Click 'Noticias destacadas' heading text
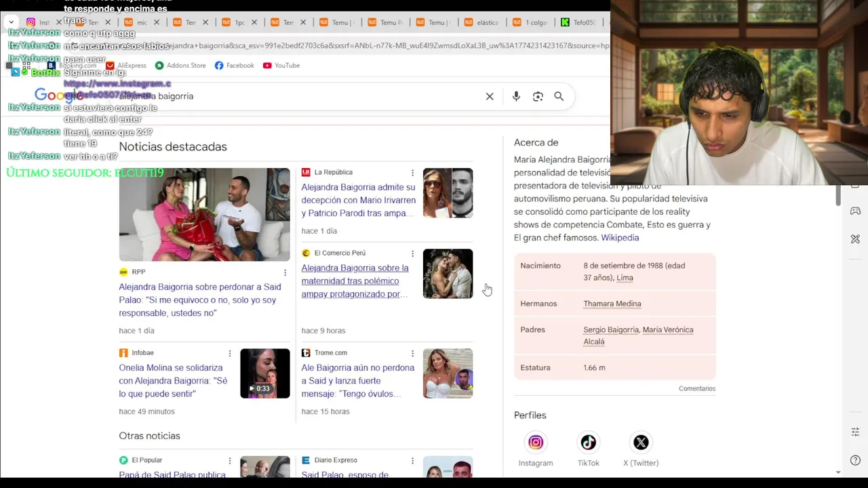Viewport: 868px width, 488px height. tap(173, 147)
